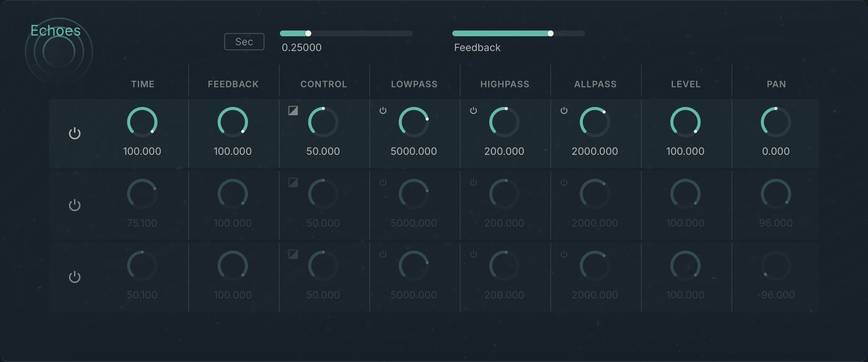Image resolution: width=868 pixels, height=362 pixels.
Task: Power on the third delay tap
Action: point(75,277)
